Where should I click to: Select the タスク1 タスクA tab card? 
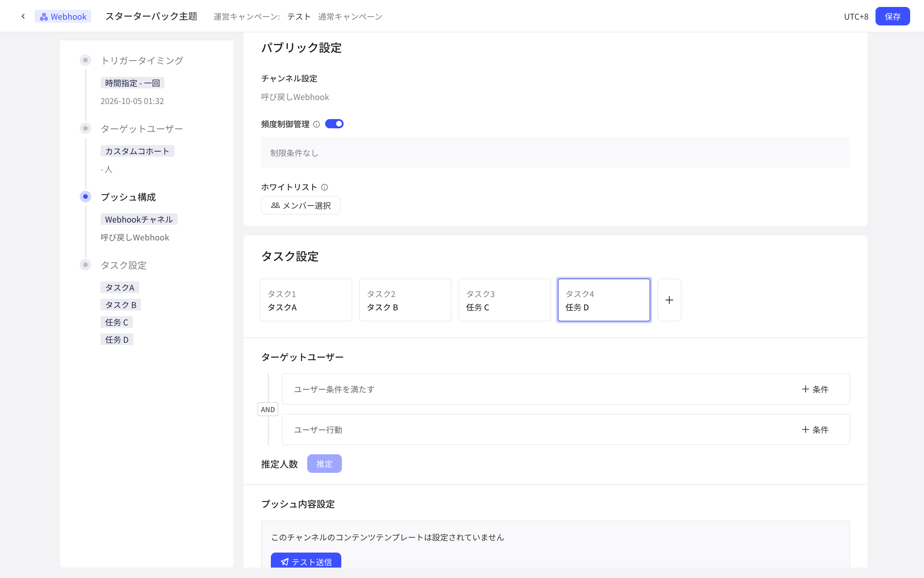[306, 300]
